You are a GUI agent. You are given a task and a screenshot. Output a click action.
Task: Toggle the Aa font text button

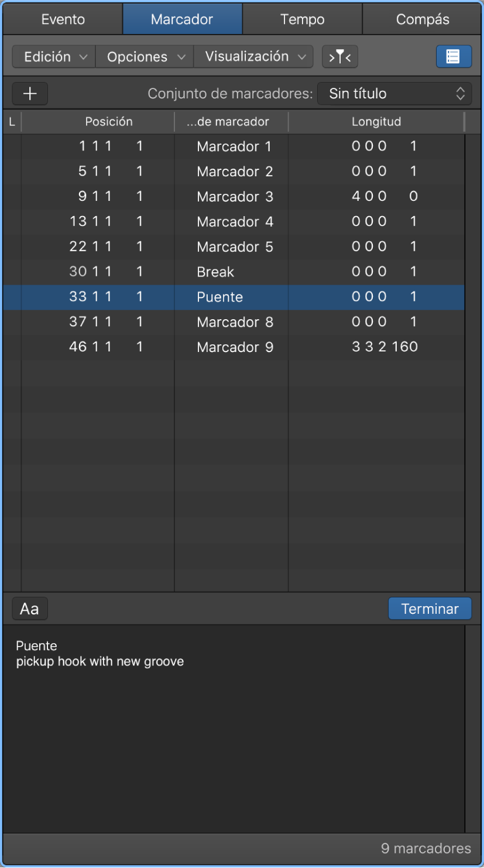coord(30,609)
